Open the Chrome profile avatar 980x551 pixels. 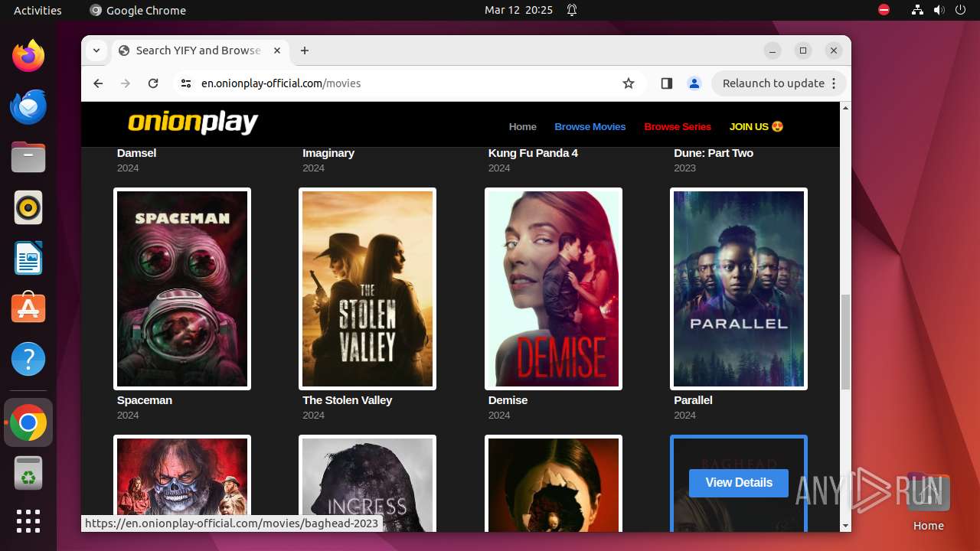point(694,83)
